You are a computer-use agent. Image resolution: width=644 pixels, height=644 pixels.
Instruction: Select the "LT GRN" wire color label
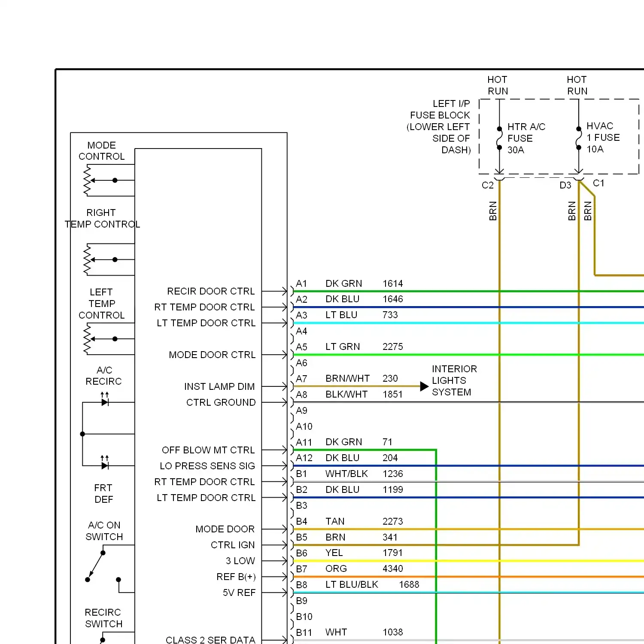click(343, 346)
